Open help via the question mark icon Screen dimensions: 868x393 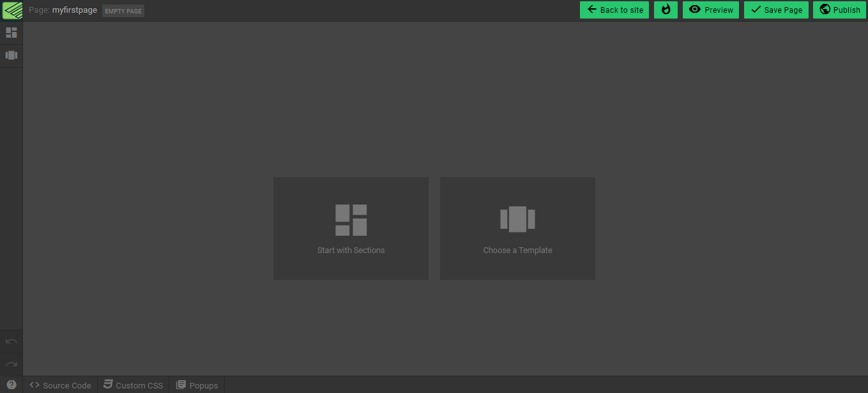tap(11, 385)
